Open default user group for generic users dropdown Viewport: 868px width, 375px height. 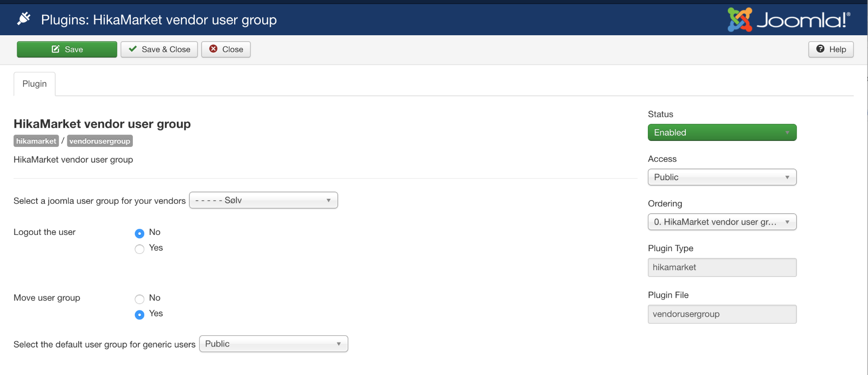coord(273,344)
